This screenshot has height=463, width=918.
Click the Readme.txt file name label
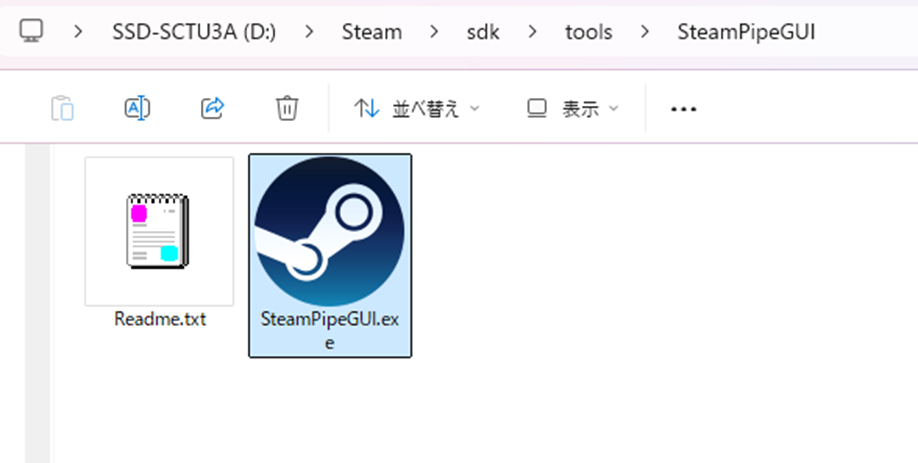[x=160, y=320]
